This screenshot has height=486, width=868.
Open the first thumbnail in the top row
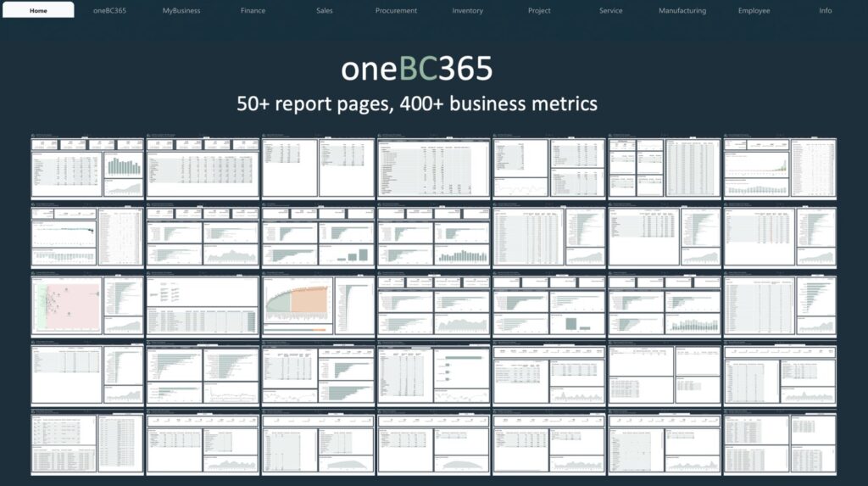(87, 167)
